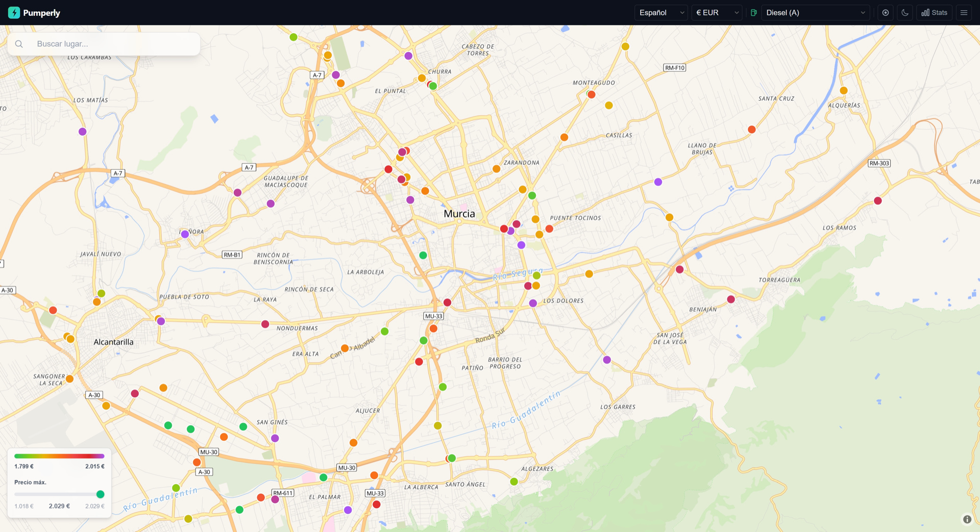Image resolution: width=980 pixels, height=532 pixels.
Task: Click the red-orange marker at Monteagudo
Action: click(x=592, y=94)
